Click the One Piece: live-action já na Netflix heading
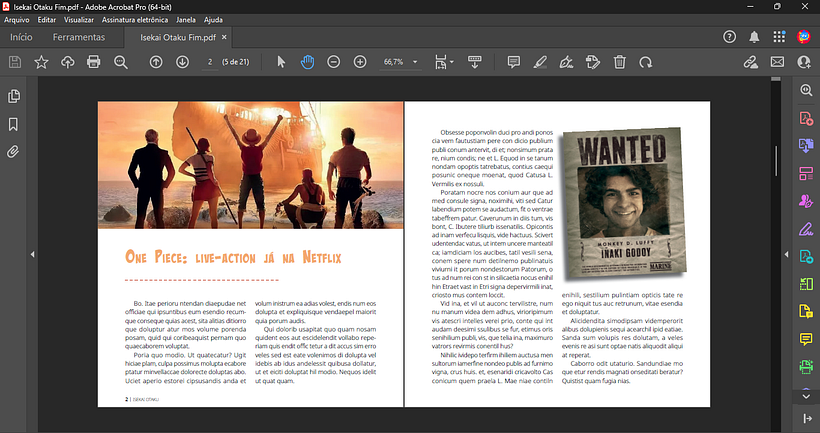This screenshot has height=433, width=820. (x=233, y=257)
